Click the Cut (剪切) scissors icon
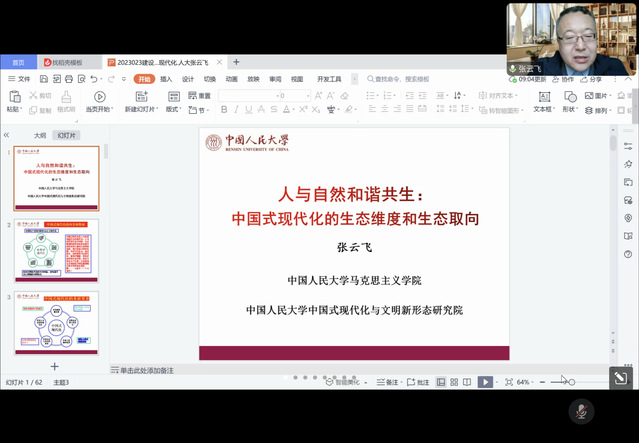 (x=34, y=96)
